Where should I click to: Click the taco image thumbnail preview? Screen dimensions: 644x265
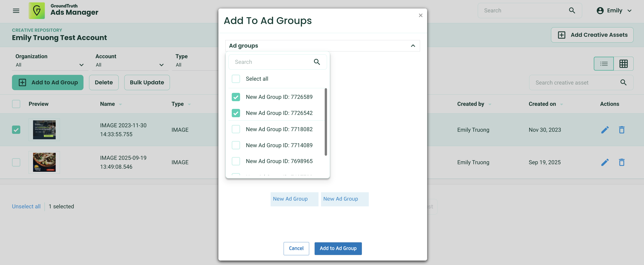point(44,162)
